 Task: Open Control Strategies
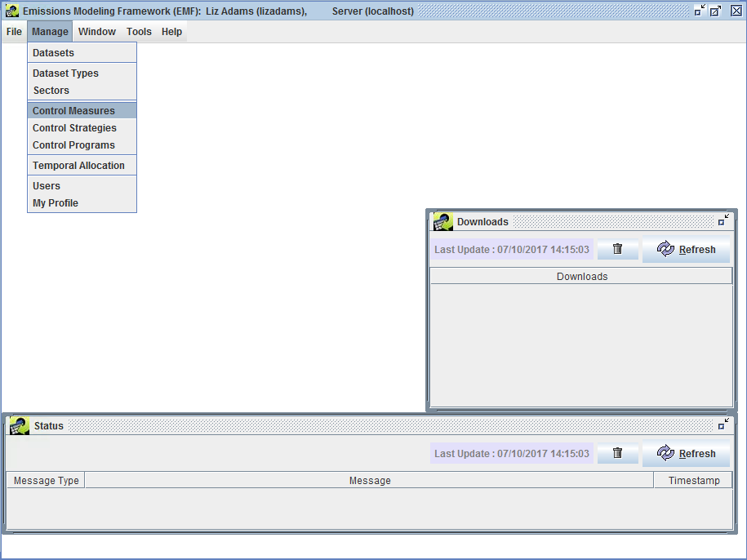[73, 127]
